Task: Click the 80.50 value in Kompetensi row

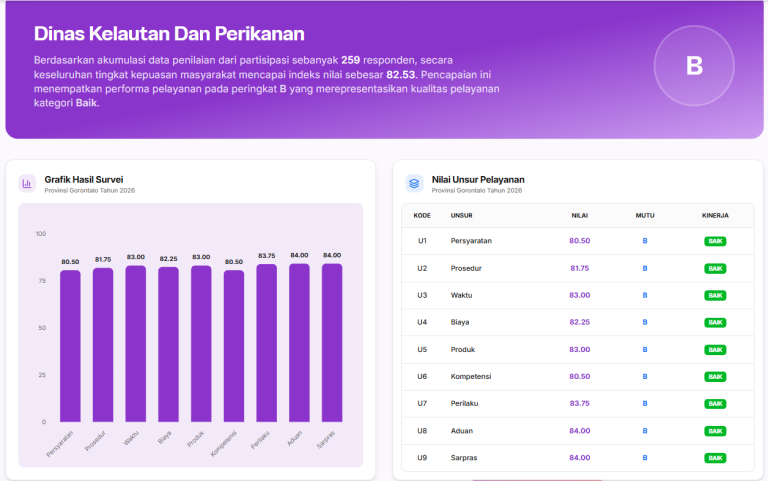Action: [579, 377]
